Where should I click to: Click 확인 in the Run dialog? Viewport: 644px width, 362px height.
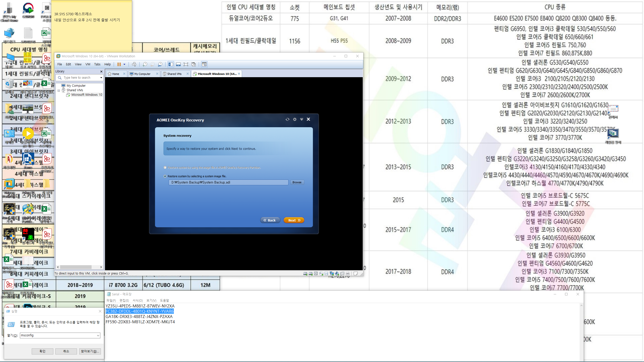point(43,351)
